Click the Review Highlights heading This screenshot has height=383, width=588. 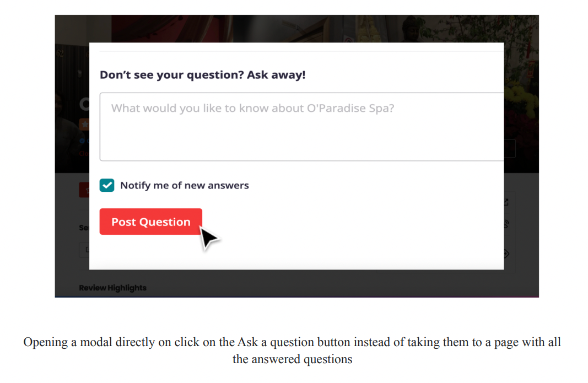(x=112, y=288)
